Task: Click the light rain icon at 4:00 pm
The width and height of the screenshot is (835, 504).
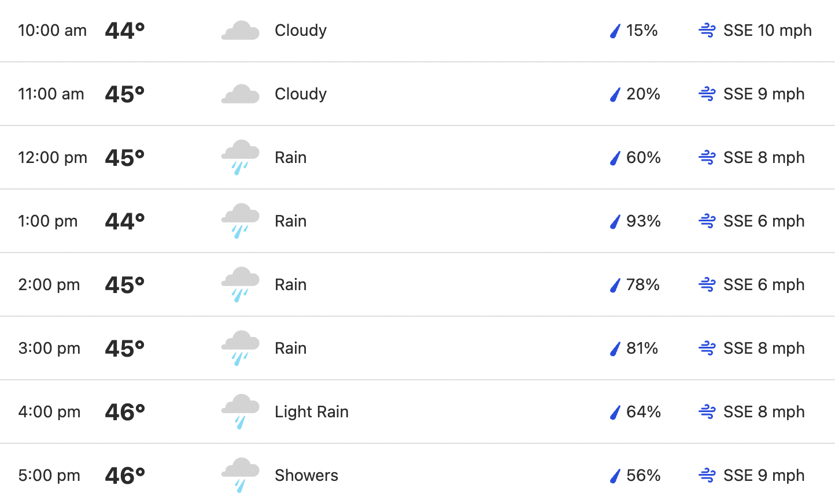Action: pyautogui.click(x=241, y=412)
